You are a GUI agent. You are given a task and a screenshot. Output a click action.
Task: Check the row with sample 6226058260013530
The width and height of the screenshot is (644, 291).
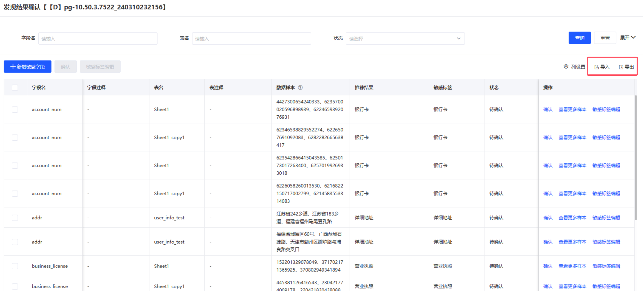point(15,194)
